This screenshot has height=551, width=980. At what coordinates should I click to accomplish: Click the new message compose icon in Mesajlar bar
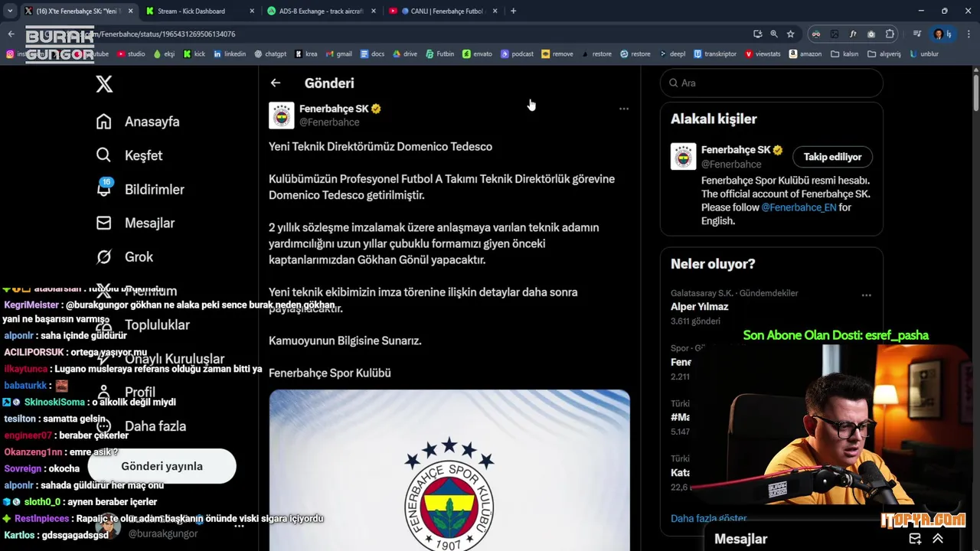915,539
